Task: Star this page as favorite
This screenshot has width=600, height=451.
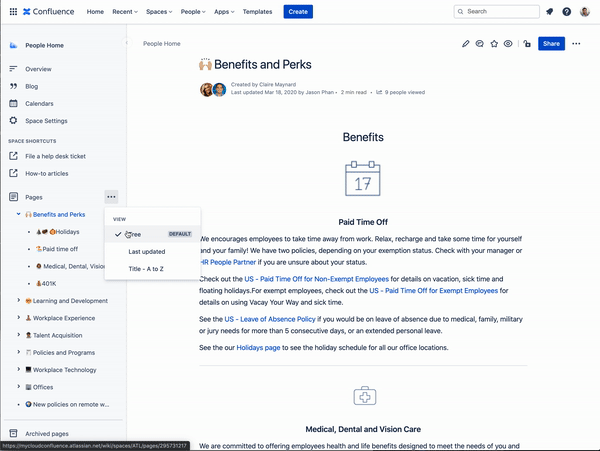Action: (x=494, y=44)
